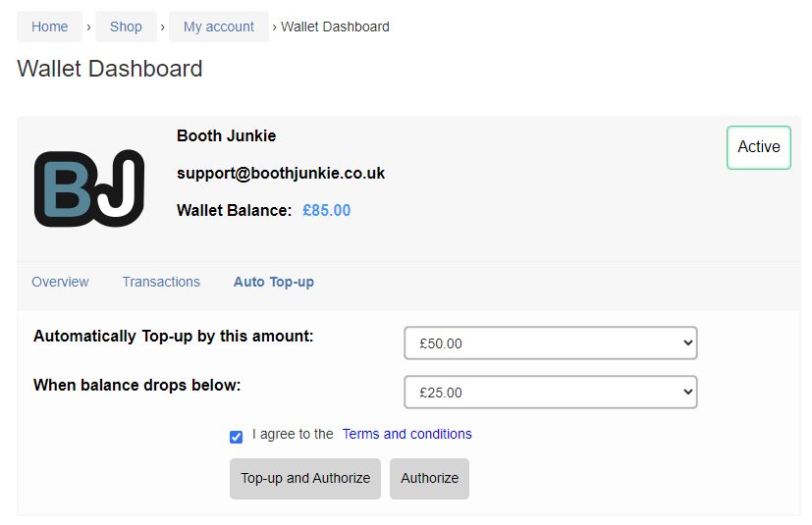
Task: Go to the Home breadcrumb
Action: click(50, 26)
